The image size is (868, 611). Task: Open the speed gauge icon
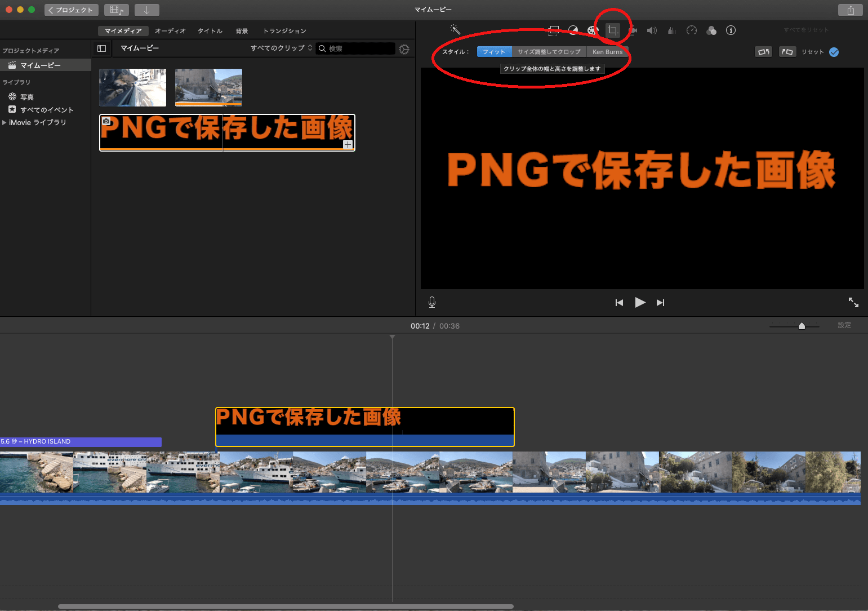coord(692,30)
